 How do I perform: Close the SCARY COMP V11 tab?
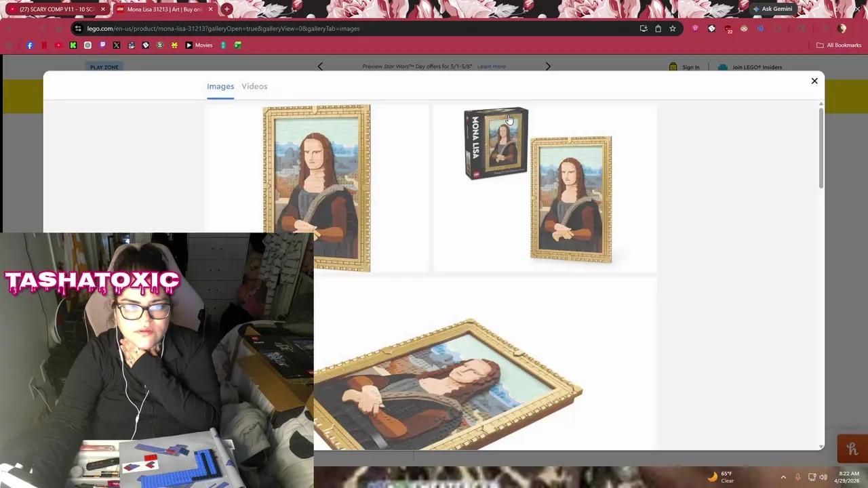[102, 9]
